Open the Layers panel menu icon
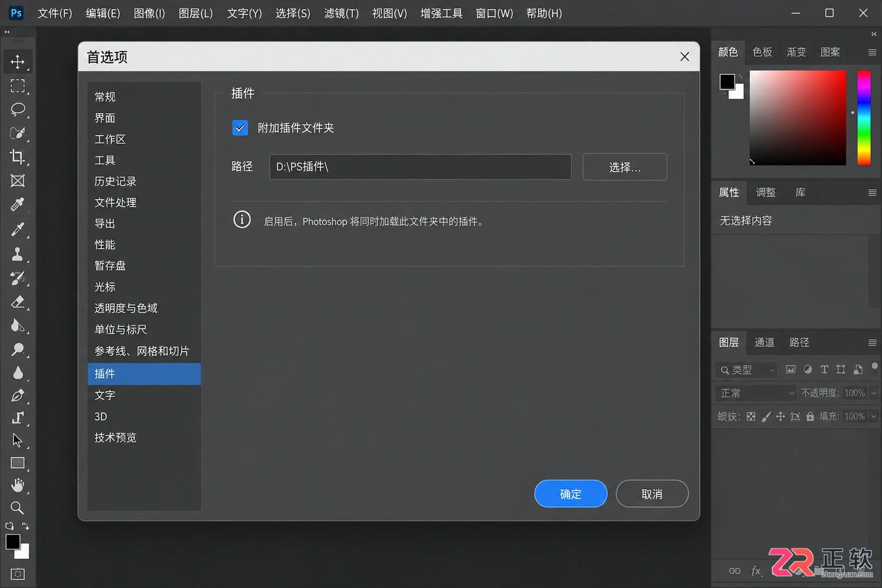This screenshot has width=882, height=588. (872, 342)
